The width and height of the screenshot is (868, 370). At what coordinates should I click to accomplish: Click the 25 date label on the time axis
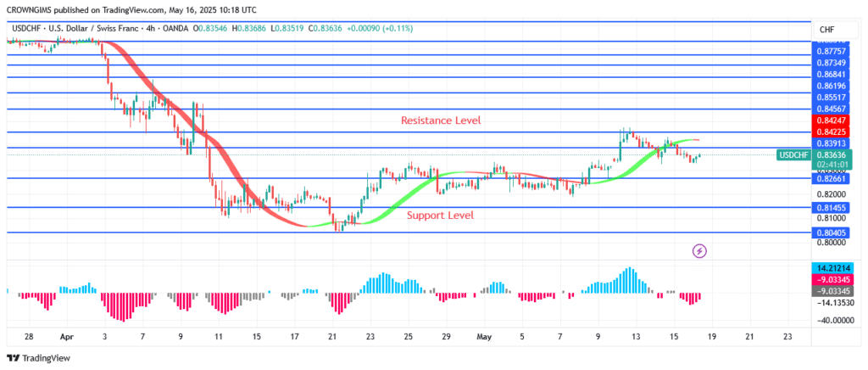tap(408, 336)
